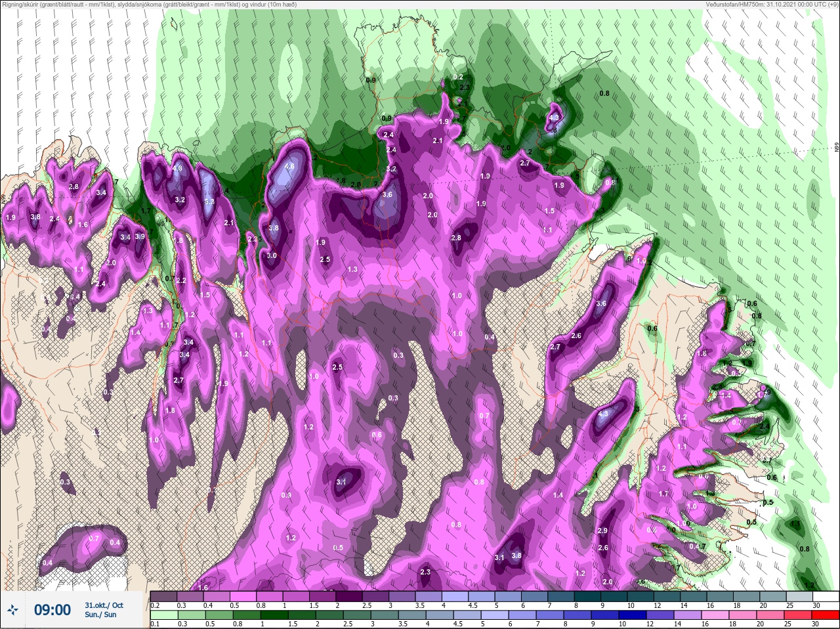Click the 09:00 forecast time display
Viewport: 840px width, 629px height.
52,610
